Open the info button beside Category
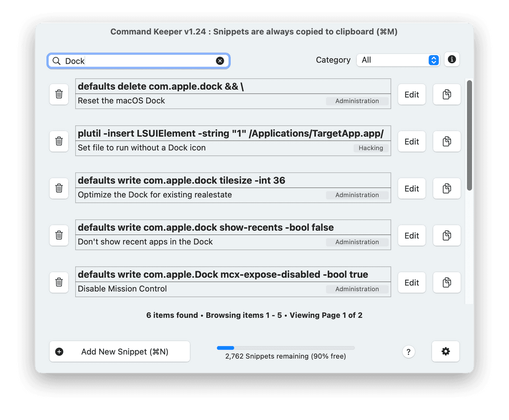This screenshot has width=509, height=420. click(452, 60)
